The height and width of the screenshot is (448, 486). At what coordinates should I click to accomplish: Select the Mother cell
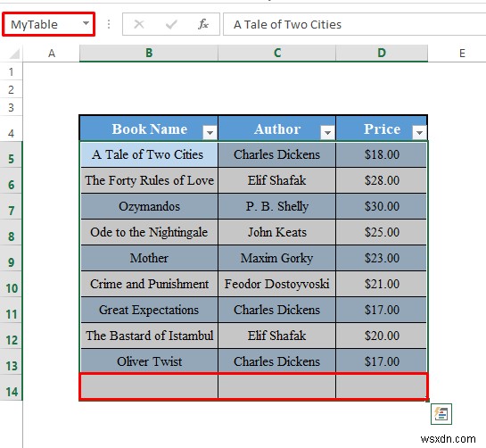(x=149, y=258)
